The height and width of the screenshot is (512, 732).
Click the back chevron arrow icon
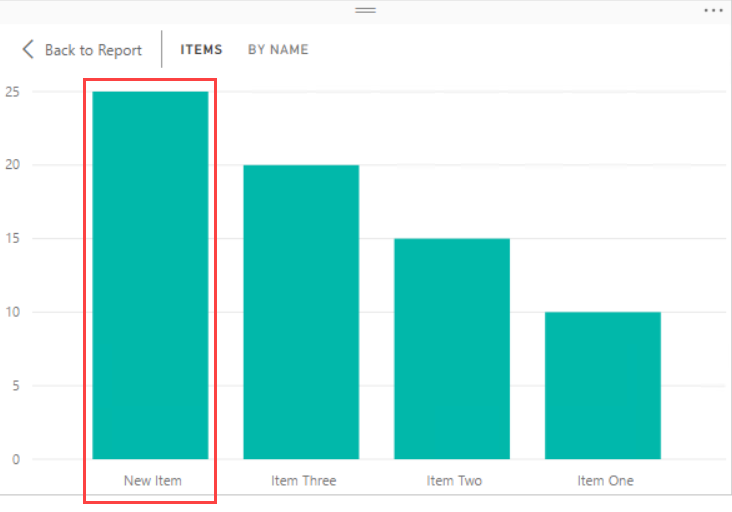(x=28, y=50)
